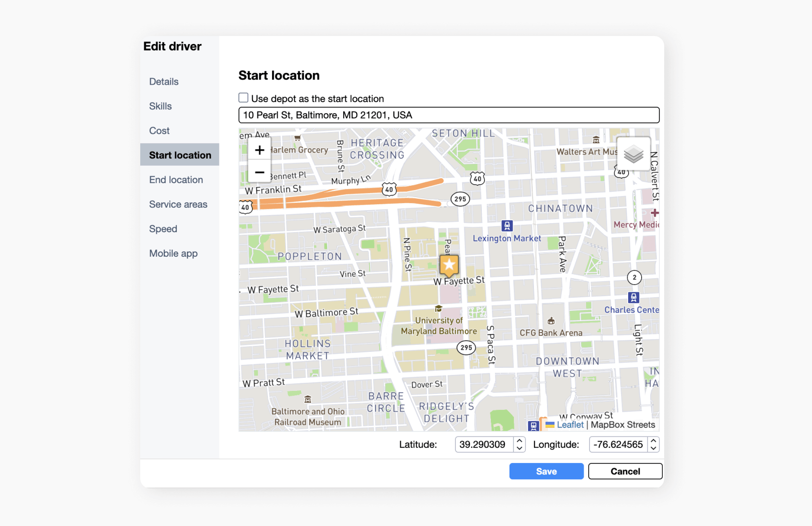The height and width of the screenshot is (526, 812).
Task: Click the zoom in icon on the map
Action: [x=259, y=150]
